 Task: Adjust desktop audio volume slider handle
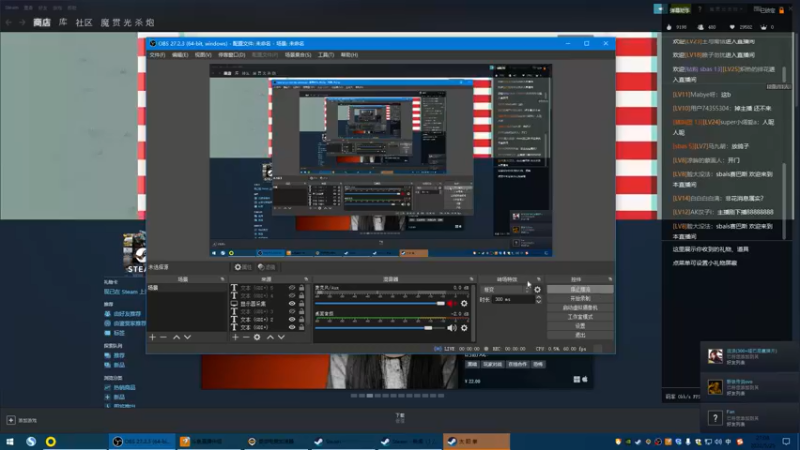tap(429, 328)
